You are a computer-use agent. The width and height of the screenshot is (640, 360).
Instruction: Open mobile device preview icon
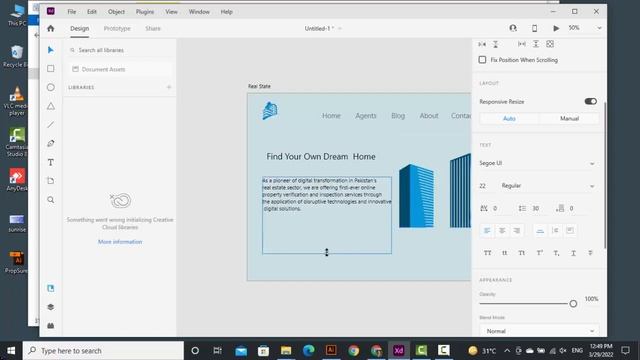click(534, 28)
